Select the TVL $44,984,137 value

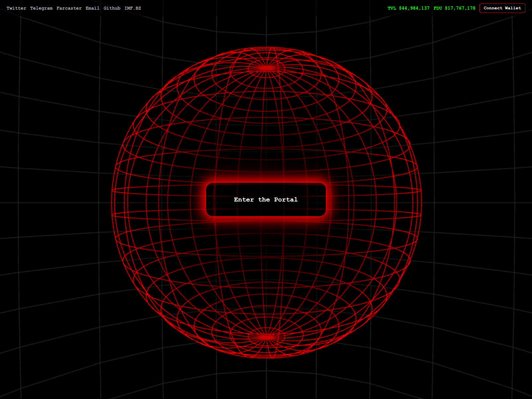(x=408, y=8)
